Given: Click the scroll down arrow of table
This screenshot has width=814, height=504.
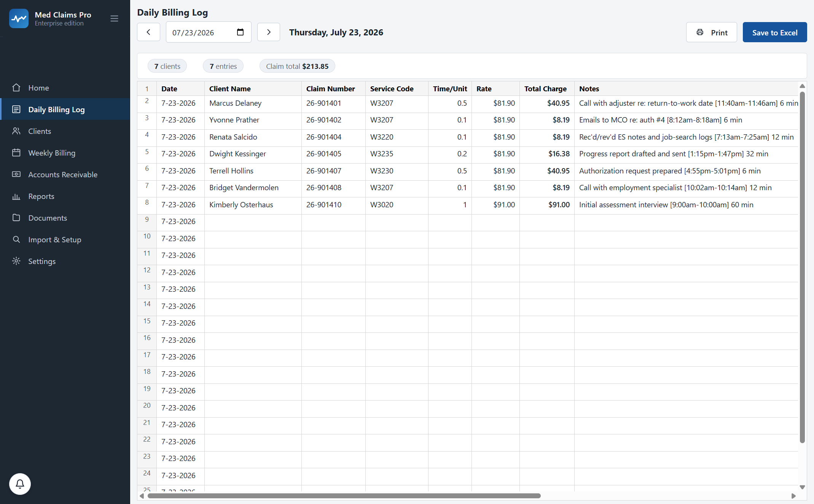Looking at the screenshot, I should click(x=802, y=487).
